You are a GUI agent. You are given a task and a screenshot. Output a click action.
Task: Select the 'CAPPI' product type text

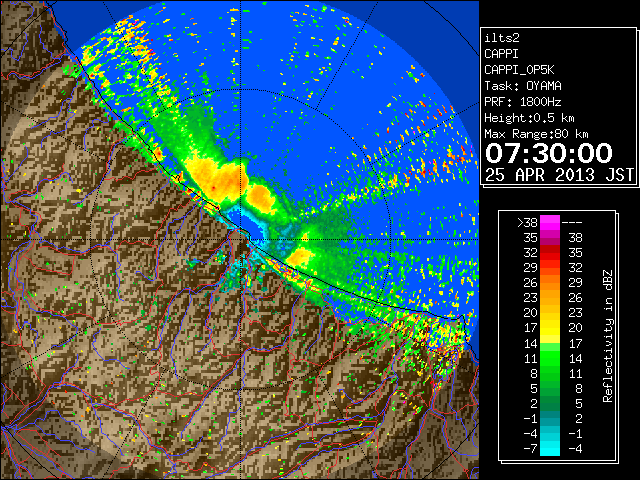click(x=501, y=54)
